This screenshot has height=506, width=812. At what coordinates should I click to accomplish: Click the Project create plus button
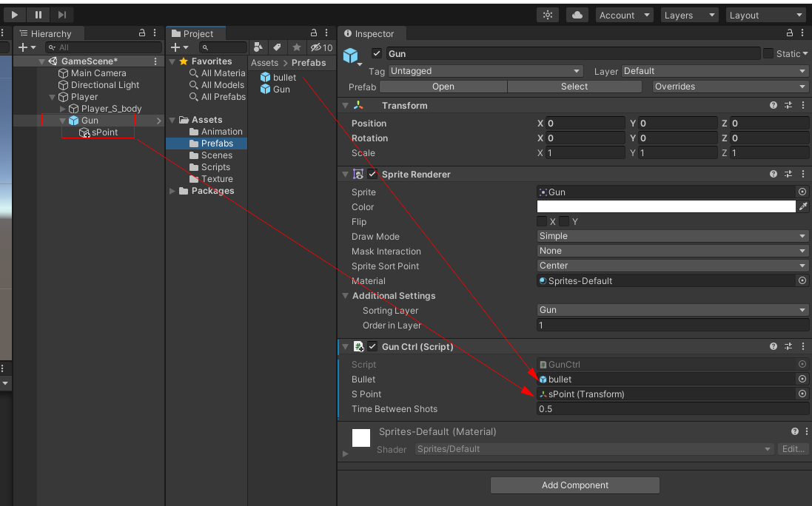(179, 47)
